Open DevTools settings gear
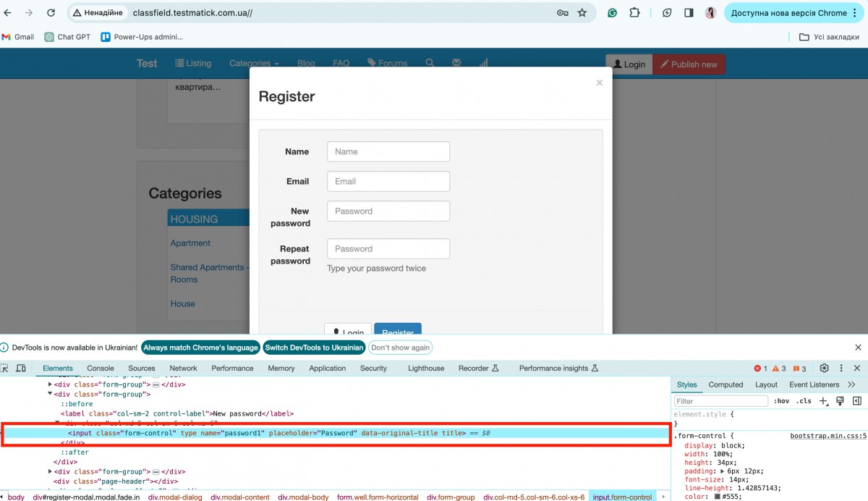Viewport: 868px width, 501px height. [x=823, y=368]
